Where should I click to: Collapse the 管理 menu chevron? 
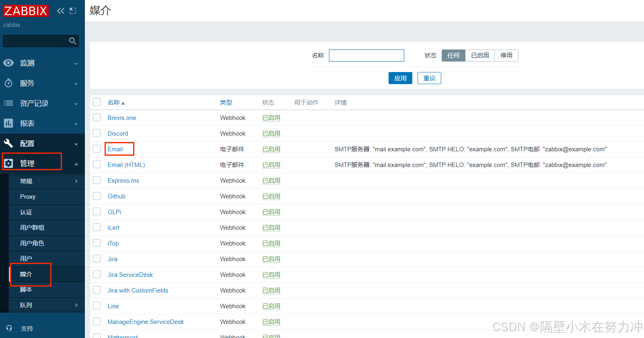[76, 164]
